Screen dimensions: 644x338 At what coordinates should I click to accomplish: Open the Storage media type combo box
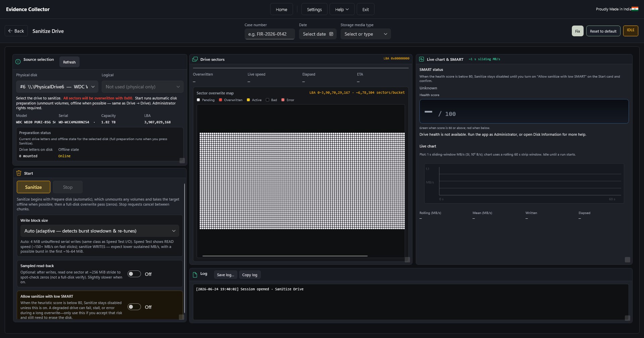point(365,34)
